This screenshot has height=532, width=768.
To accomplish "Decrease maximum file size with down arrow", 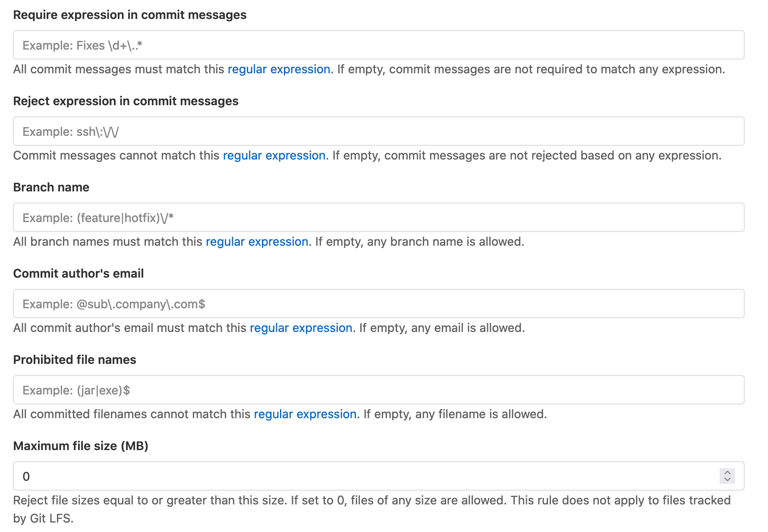I will 727,479.
